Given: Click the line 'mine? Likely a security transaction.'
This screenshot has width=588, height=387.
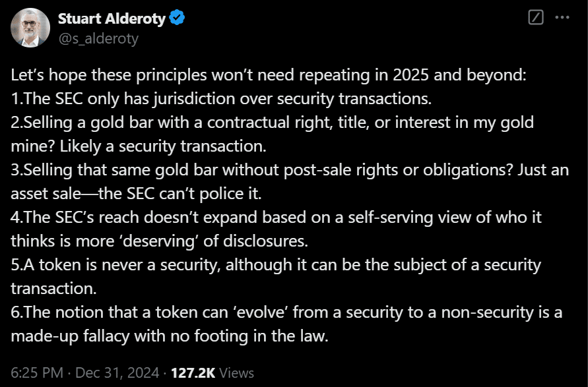Looking at the screenshot, I should coord(139,146).
